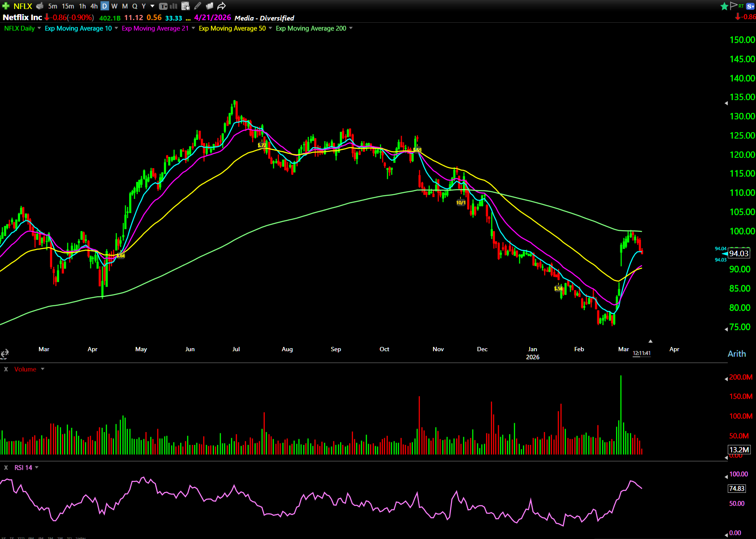Viewport: 756px width, 539px height.
Task: Open the add-indicator table icon
Action: (185, 6)
